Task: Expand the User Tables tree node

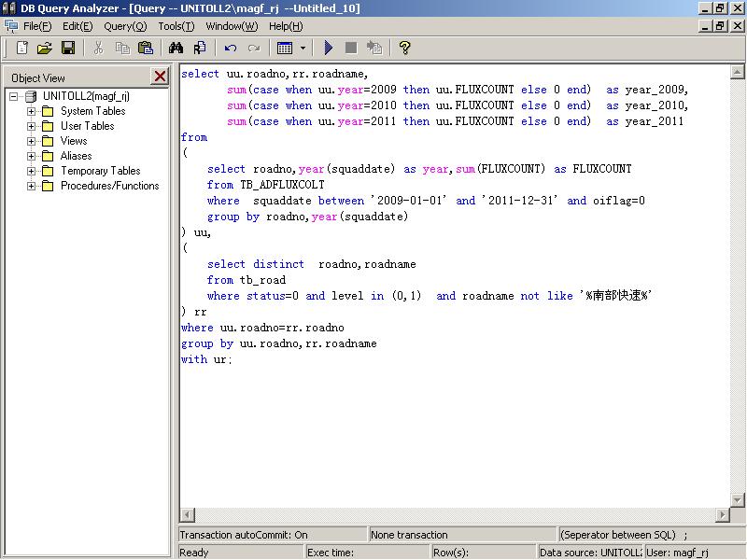Action: (29, 126)
